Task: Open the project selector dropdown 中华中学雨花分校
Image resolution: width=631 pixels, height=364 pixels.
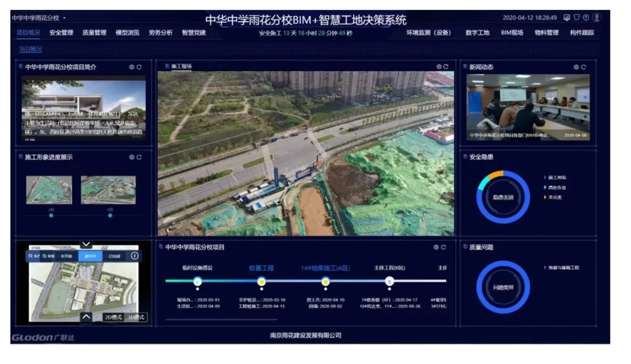Action: (39, 18)
